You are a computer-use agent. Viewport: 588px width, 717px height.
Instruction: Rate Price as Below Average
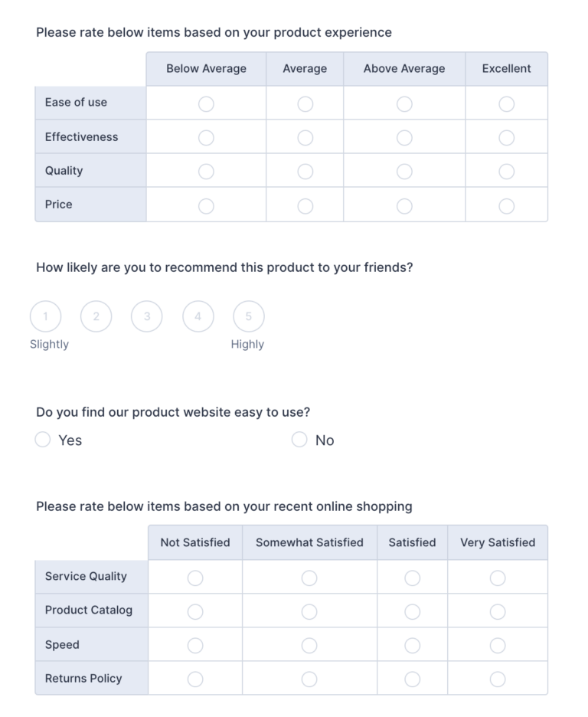point(205,205)
